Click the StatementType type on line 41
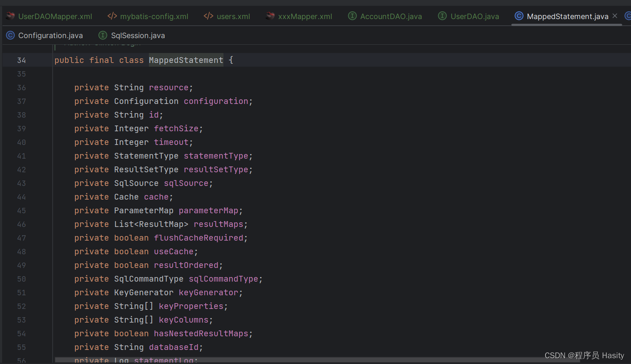This screenshot has width=631, height=364. tap(146, 156)
